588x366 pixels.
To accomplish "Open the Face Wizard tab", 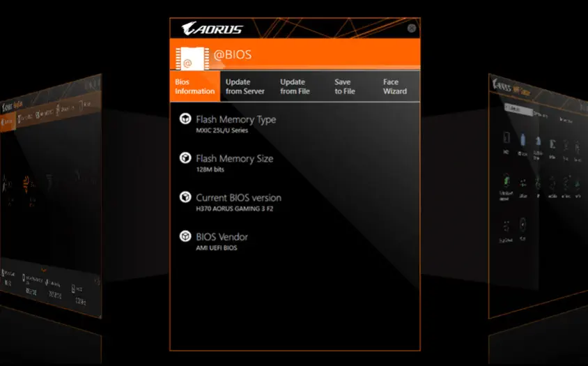I will tap(394, 86).
